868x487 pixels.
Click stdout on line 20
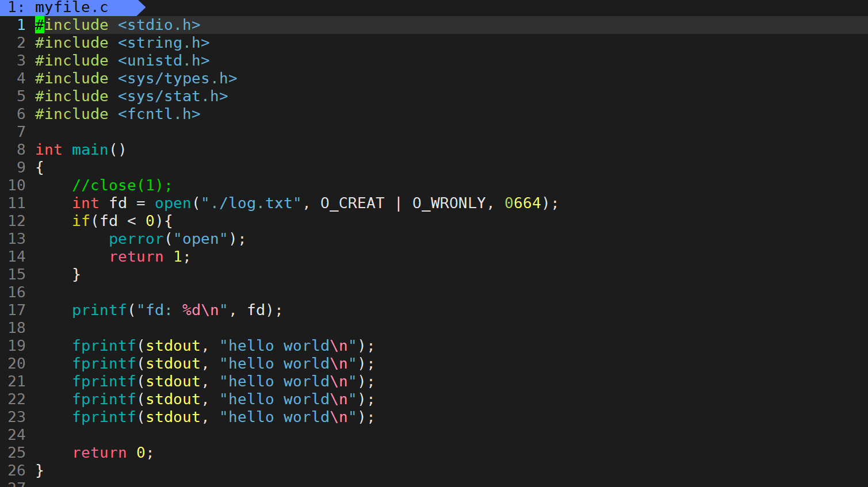click(173, 363)
